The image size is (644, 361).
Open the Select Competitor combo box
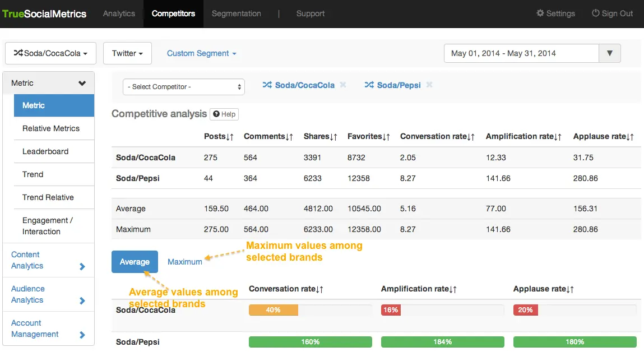coord(184,87)
